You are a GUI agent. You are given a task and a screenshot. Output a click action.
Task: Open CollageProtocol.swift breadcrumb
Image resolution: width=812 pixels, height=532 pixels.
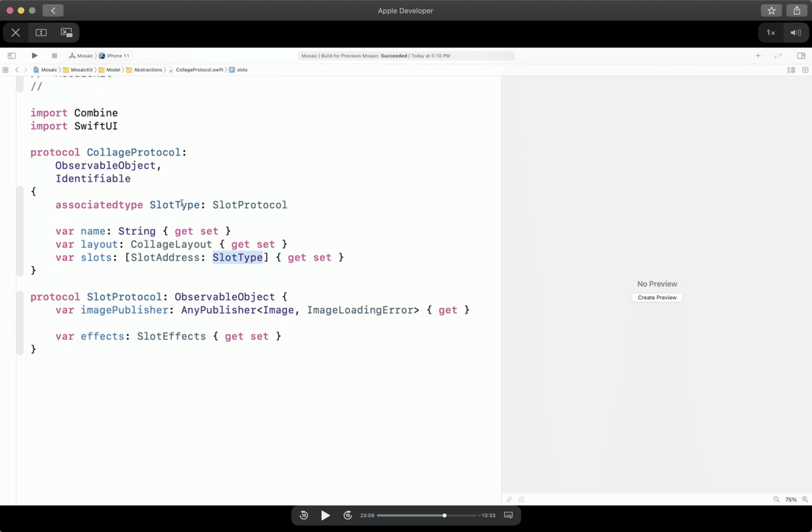pos(196,70)
